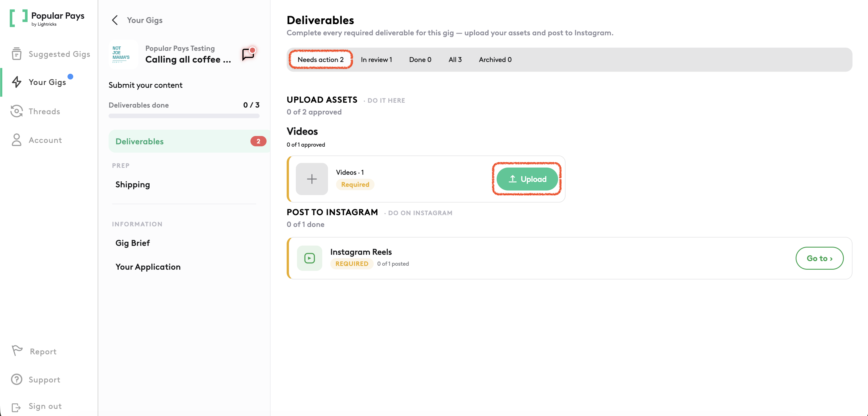This screenshot has height=416, width=868.
Task: Click the Suggested Gigs label
Action: coord(59,54)
